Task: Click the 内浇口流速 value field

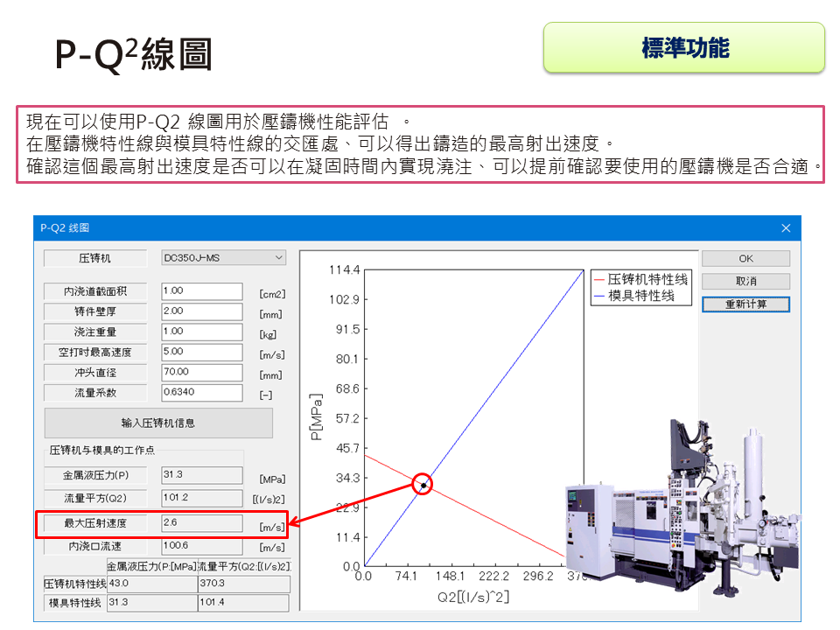Action: pos(201,542)
